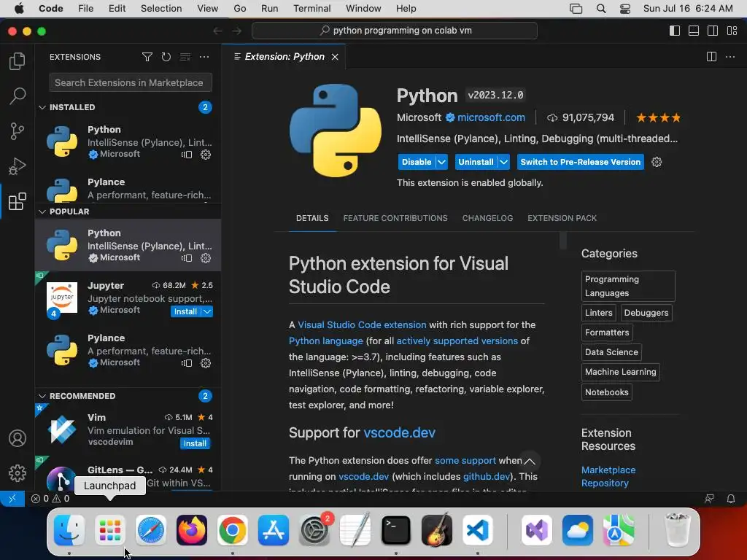This screenshot has width=747, height=560.
Task: Open Repository link under Extension Resources
Action: click(605, 483)
